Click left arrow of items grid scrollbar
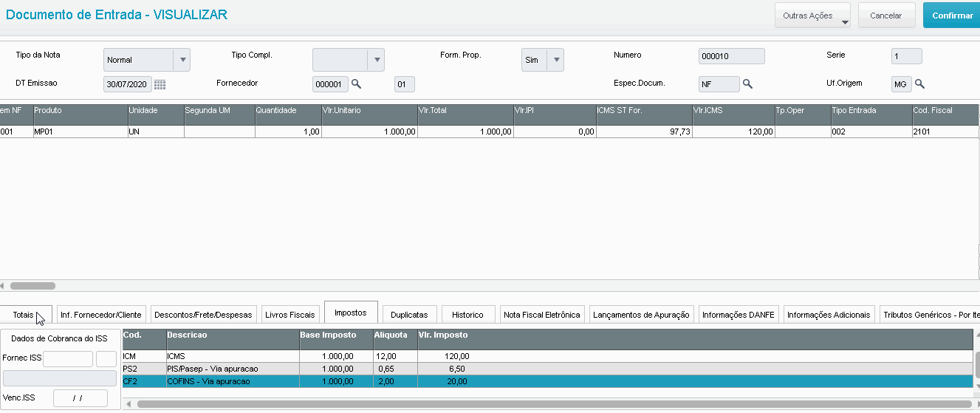This screenshot has height=413, width=980. [3, 285]
